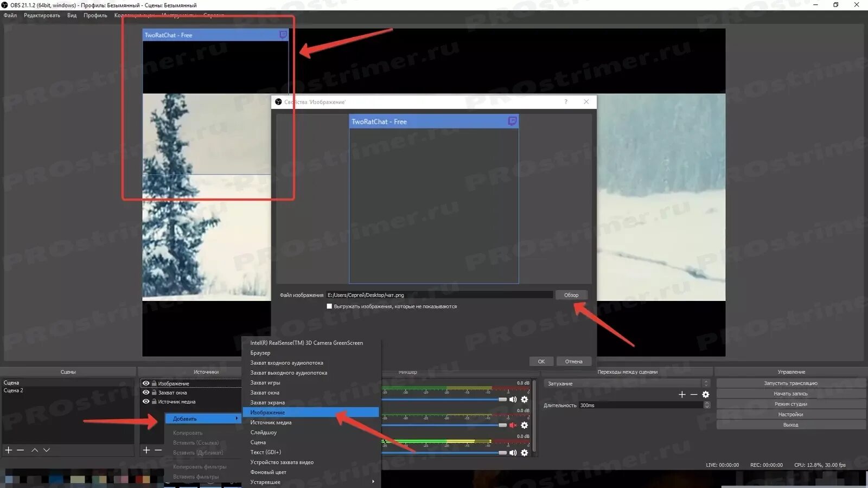Click Отмена to cancel the dialog
868x488 pixels.
click(x=573, y=362)
